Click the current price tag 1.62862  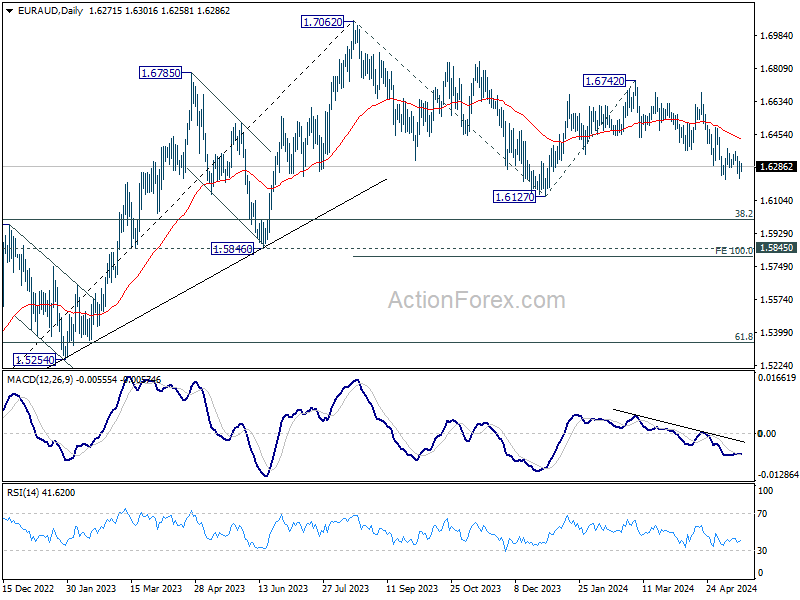pos(776,167)
